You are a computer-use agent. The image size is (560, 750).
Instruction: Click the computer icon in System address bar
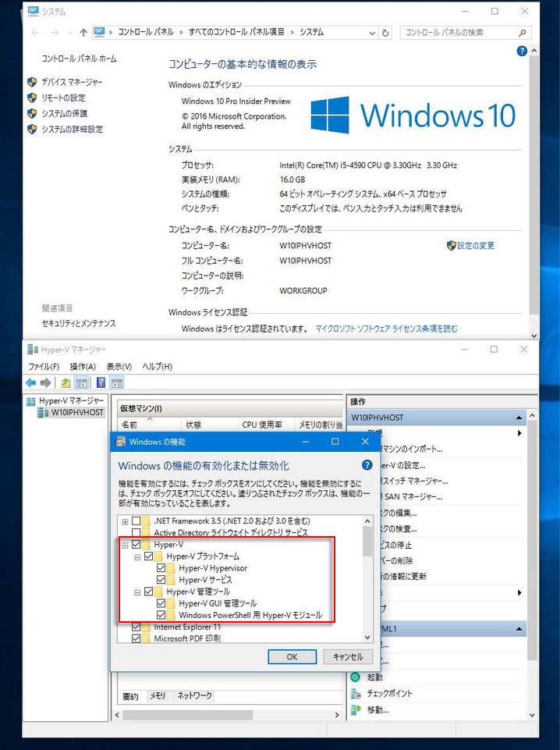(x=99, y=32)
